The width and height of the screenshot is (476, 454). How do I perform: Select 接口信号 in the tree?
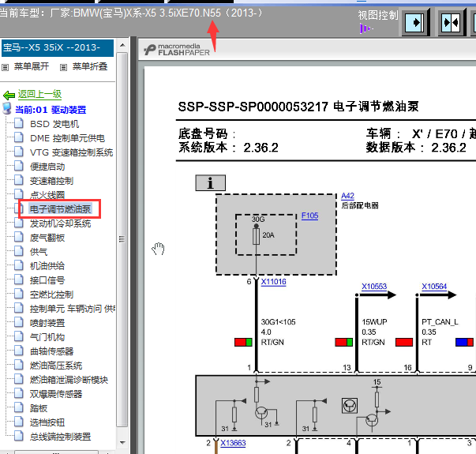click(x=47, y=280)
